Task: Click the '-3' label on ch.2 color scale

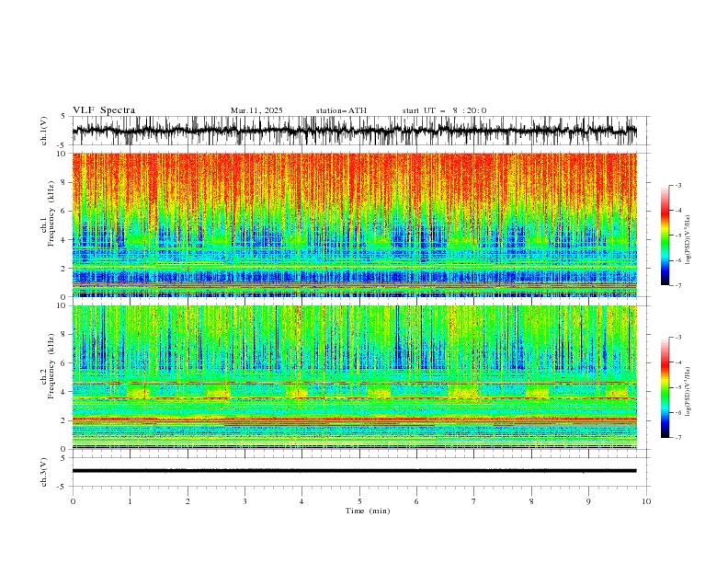Action: click(x=678, y=338)
